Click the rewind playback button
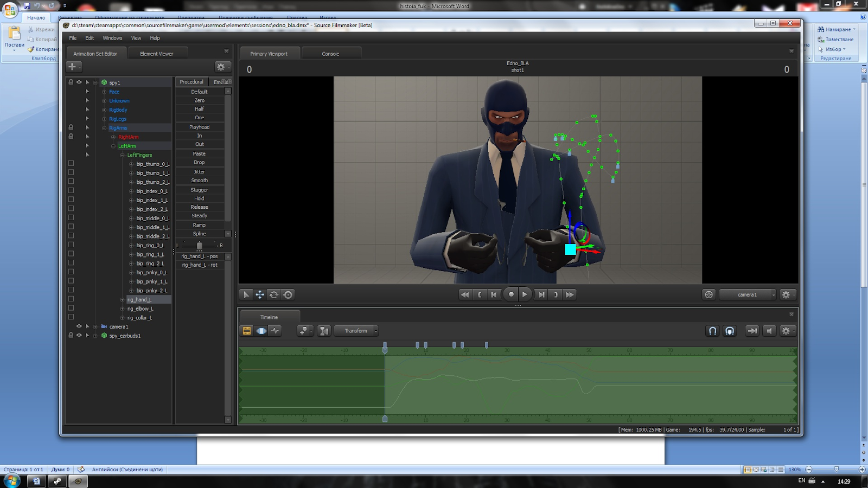 (465, 294)
